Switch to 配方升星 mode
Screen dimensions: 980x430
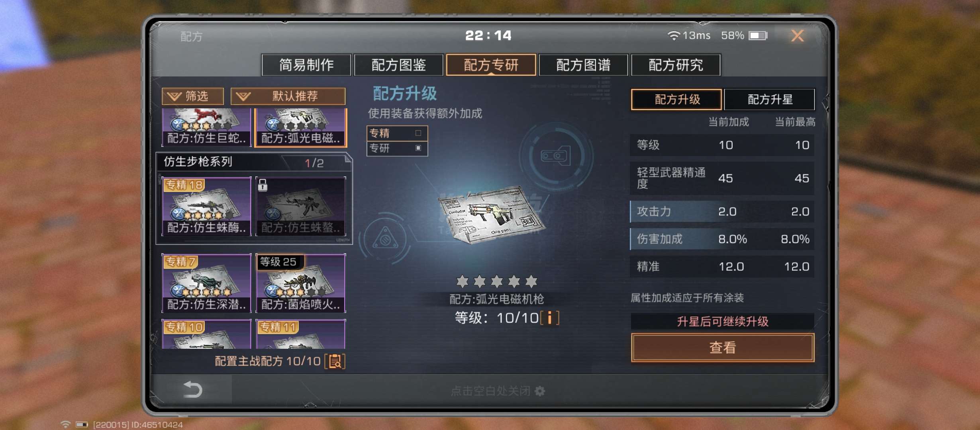tap(769, 99)
